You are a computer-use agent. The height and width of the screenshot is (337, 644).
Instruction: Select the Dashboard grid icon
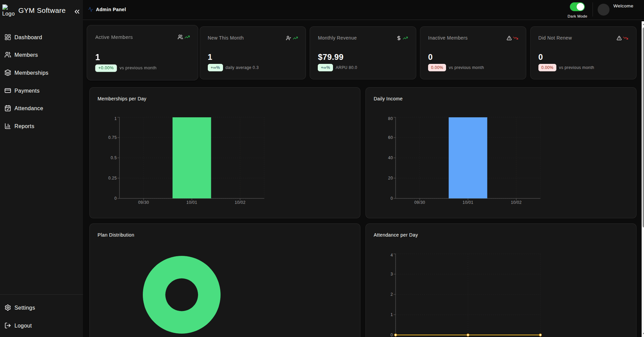point(8,37)
